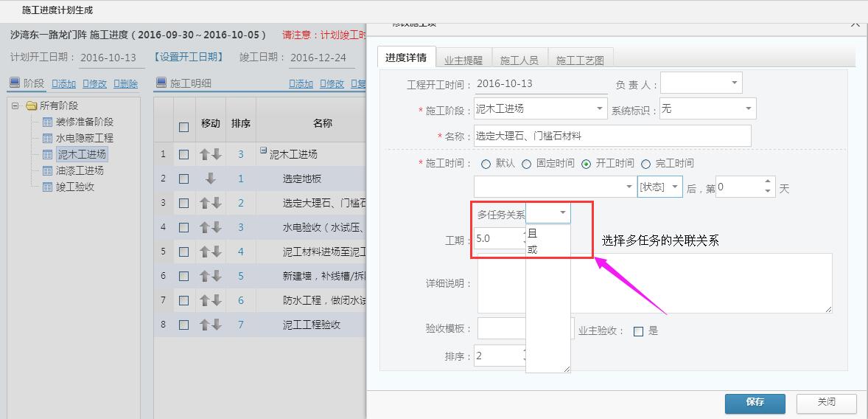Choose the 固定时间 radio button
The width and height of the screenshot is (868, 419).
[x=527, y=164]
